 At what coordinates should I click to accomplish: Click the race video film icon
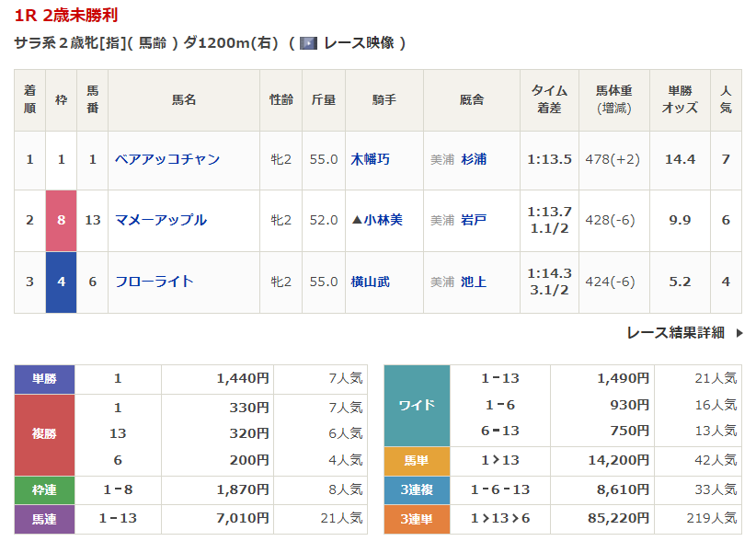309,43
